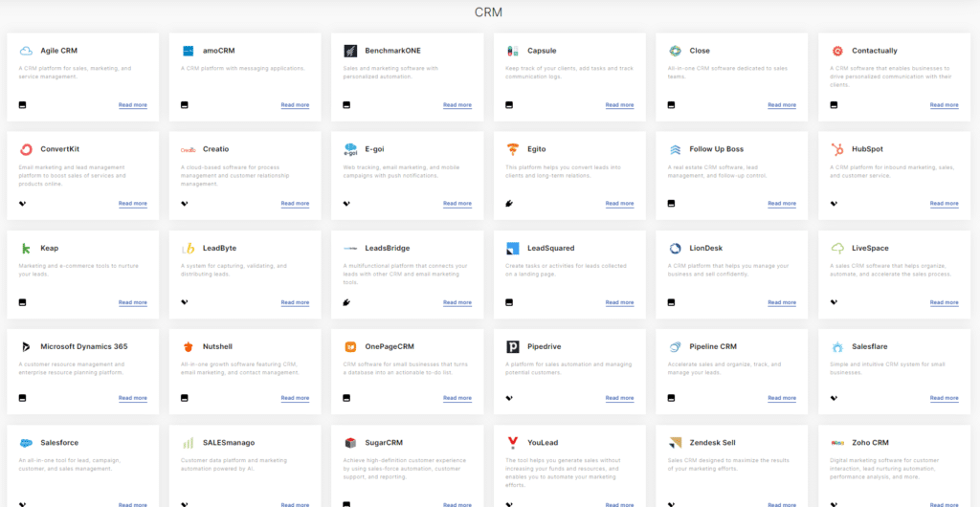The height and width of the screenshot is (507, 980).
Task: Click the Keap green logo
Action: pos(26,249)
